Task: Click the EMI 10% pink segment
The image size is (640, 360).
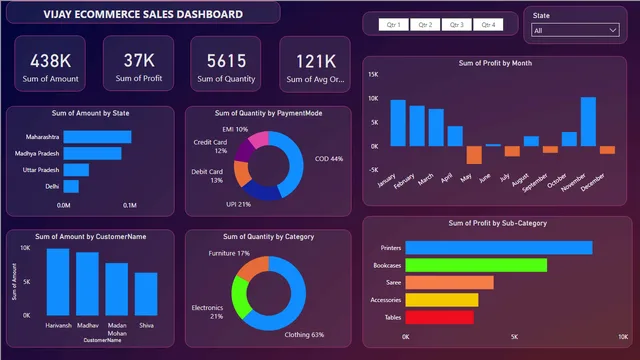Action: tap(259, 139)
